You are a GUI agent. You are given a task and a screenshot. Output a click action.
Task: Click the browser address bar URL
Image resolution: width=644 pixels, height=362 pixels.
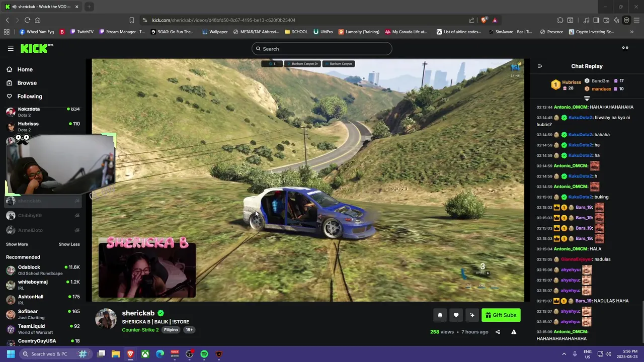click(223, 20)
